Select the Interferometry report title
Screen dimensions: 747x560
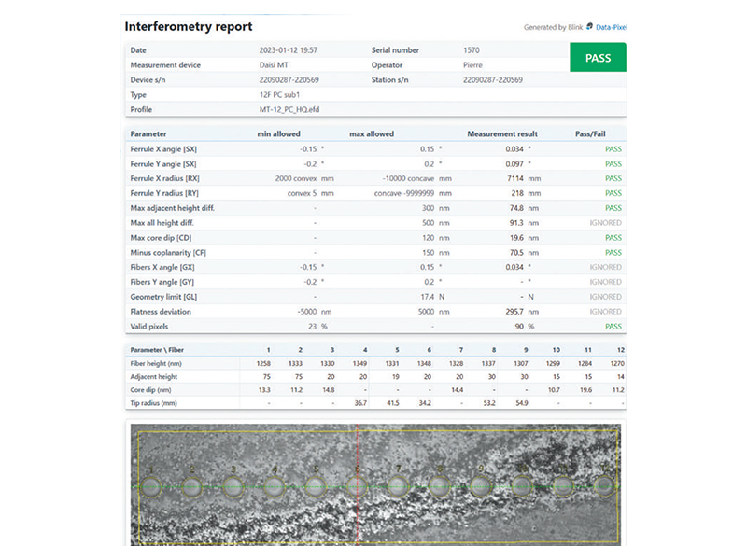click(188, 26)
